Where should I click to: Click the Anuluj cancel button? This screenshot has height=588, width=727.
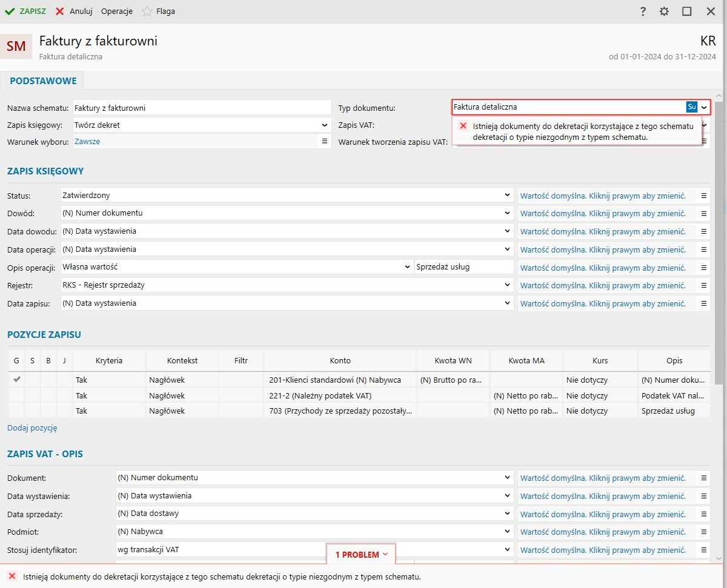click(x=75, y=12)
